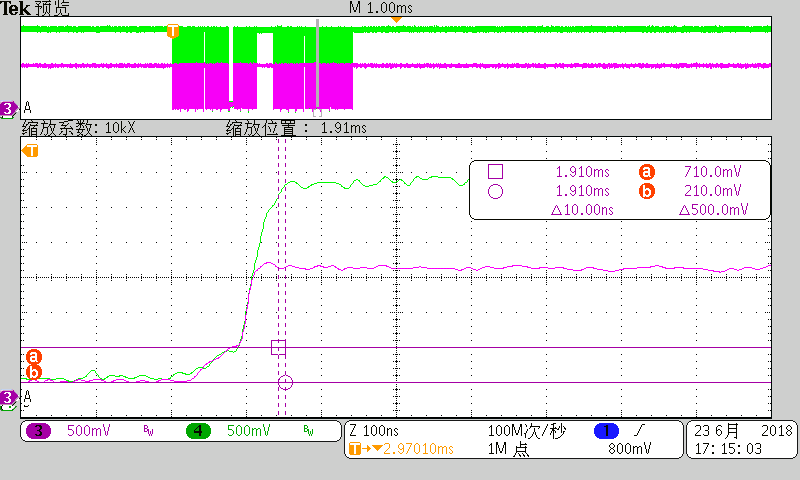The width and height of the screenshot is (800, 480).
Task: Select the blue channel 1 trigger source badge
Action: [x=606, y=431]
